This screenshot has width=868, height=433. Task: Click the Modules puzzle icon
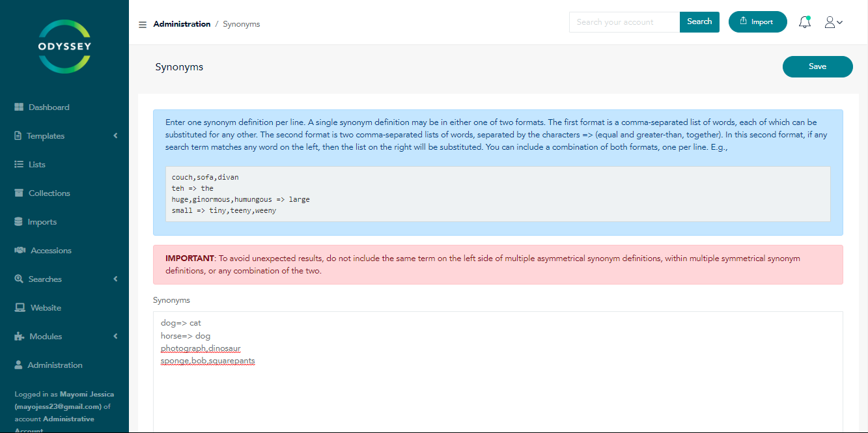tap(20, 337)
